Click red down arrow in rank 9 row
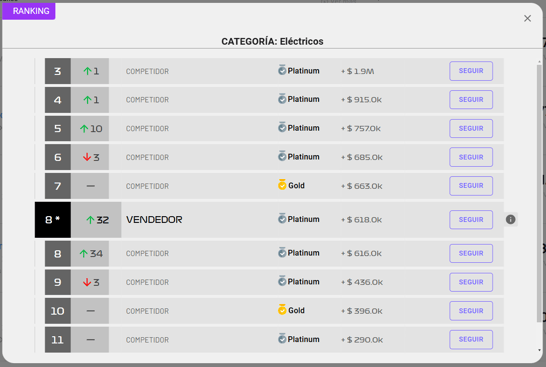546x367 pixels. (87, 282)
